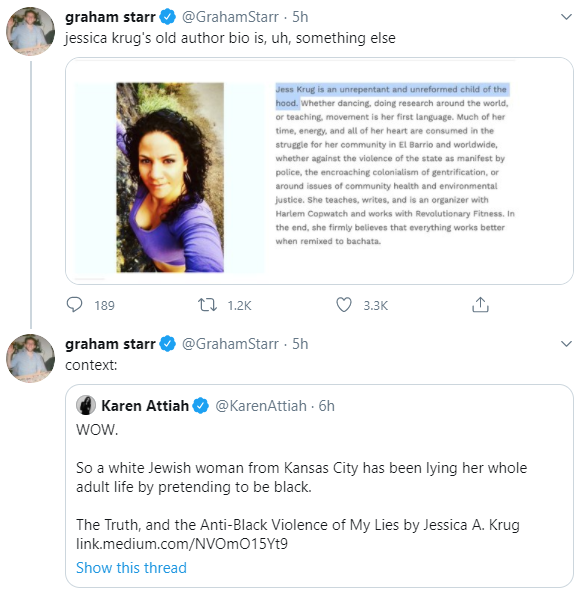Image resolution: width=578 pixels, height=591 pixels.
Task: Open graham starr's avatar on the first tweet
Action: (x=31, y=31)
